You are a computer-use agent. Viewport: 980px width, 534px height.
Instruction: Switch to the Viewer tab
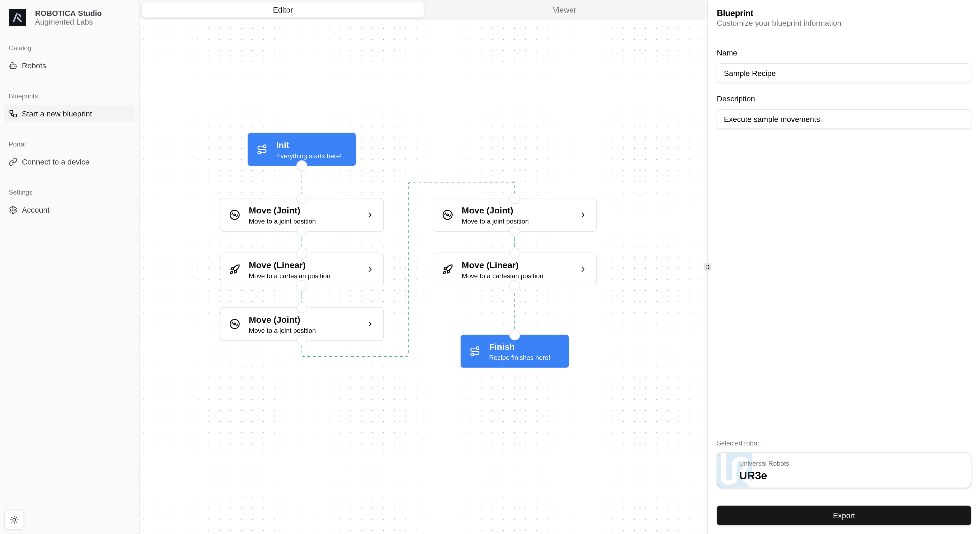[x=564, y=10]
